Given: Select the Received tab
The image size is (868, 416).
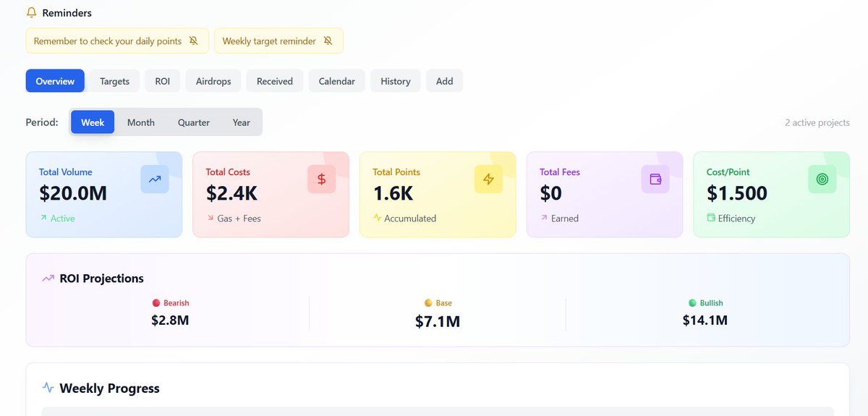Looking at the screenshot, I should click(x=275, y=81).
